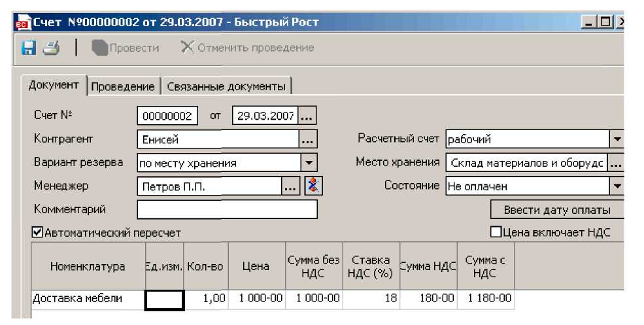The width and height of the screenshot is (644, 325).
Task: Select the empty unit cell for Доставка мебели
Action: tap(164, 299)
